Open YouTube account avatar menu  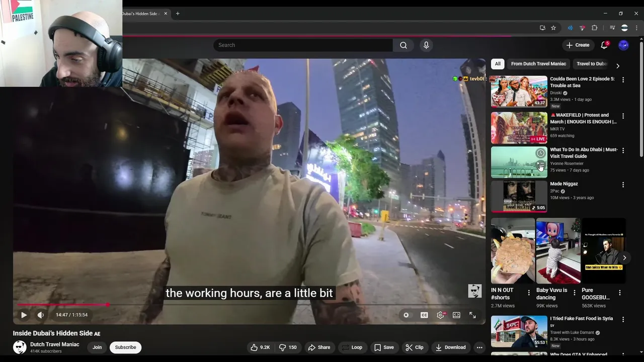point(623,45)
